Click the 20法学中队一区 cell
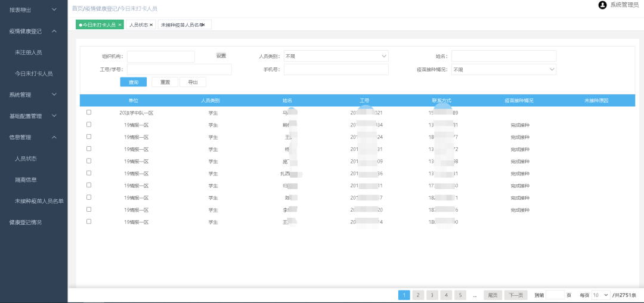 point(136,113)
